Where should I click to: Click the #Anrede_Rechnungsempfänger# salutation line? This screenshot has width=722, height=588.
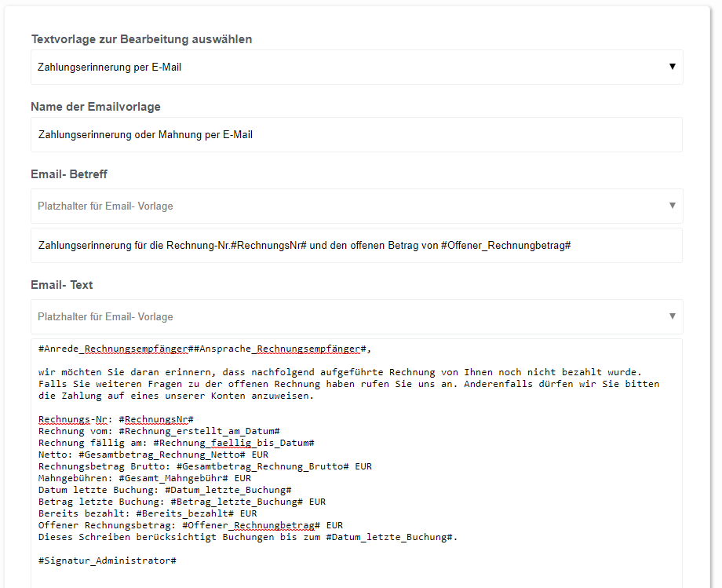[x=205, y=349]
